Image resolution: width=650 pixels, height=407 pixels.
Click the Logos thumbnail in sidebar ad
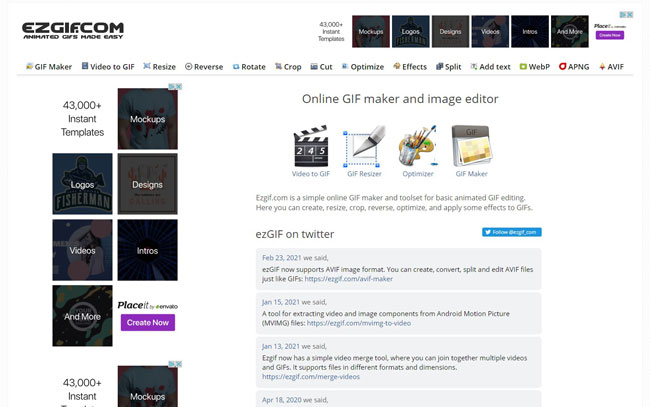tap(82, 184)
